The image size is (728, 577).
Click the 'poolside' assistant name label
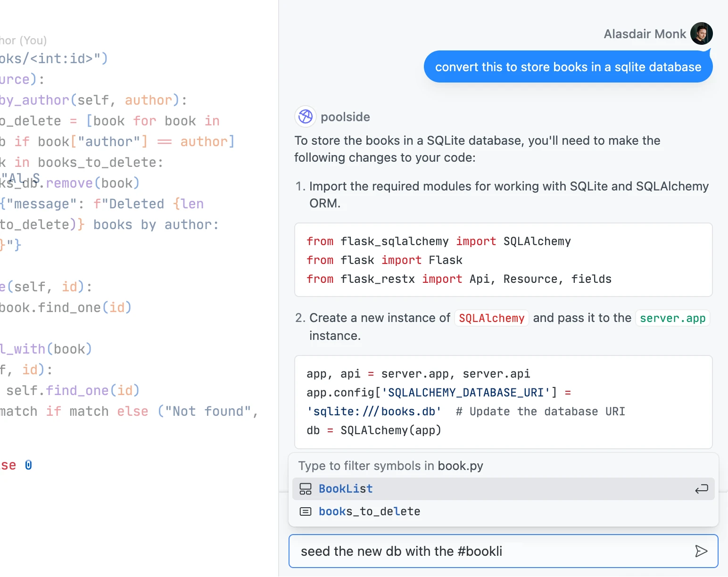345,117
